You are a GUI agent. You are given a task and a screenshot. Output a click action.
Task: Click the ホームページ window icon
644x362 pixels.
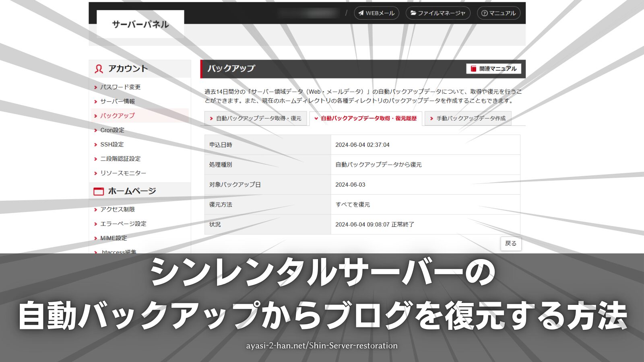[x=99, y=191]
